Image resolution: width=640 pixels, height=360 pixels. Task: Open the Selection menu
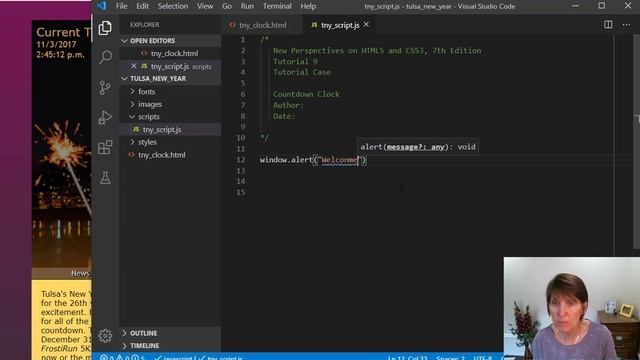pyautogui.click(x=173, y=6)
